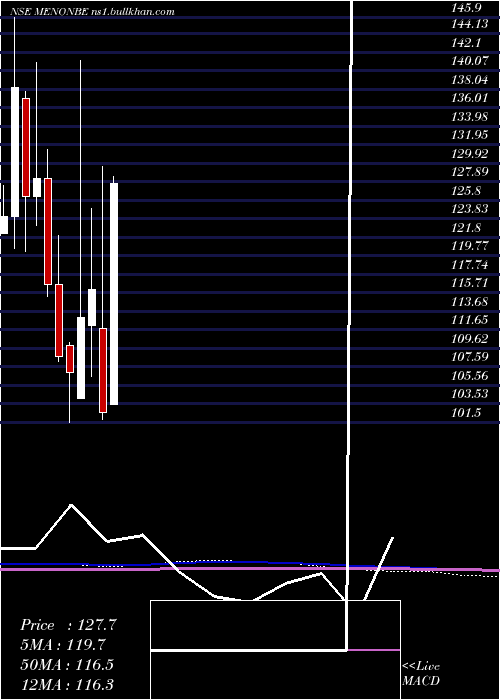Click the <<Live MACD label

click(x=421, y=674)
